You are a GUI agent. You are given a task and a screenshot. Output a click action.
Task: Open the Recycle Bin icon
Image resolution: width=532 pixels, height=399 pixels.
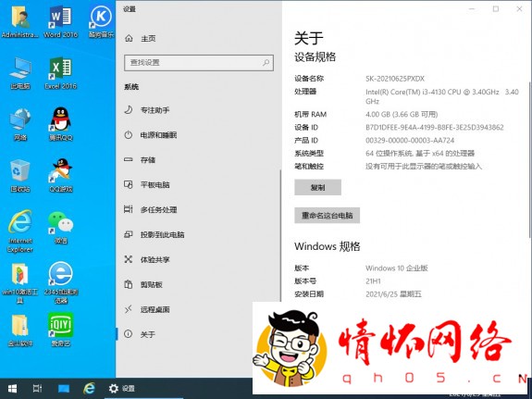20,176
